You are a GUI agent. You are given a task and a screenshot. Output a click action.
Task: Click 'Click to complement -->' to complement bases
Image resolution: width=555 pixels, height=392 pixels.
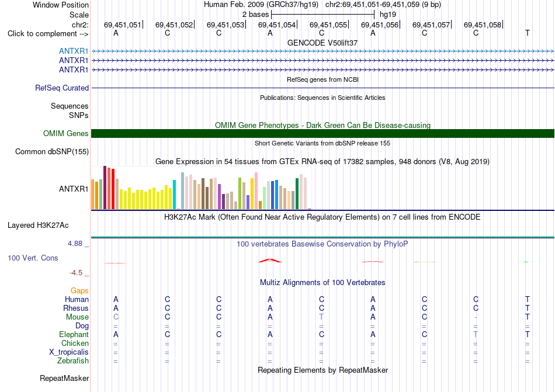point(48,34)
